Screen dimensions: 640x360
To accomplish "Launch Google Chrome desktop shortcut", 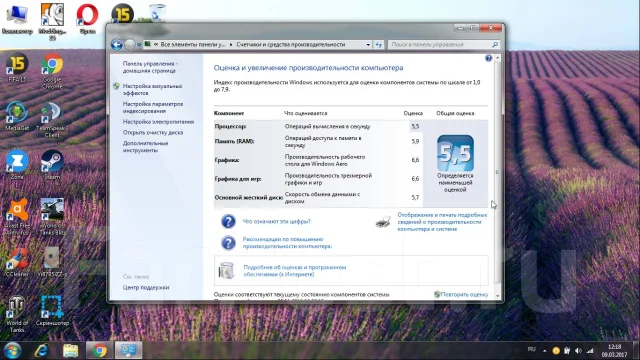I will pos(52,70).
